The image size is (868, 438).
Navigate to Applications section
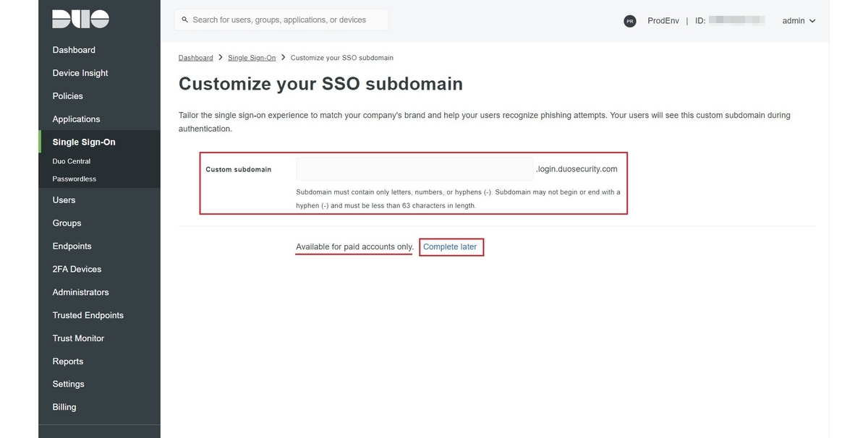[76, 119]
